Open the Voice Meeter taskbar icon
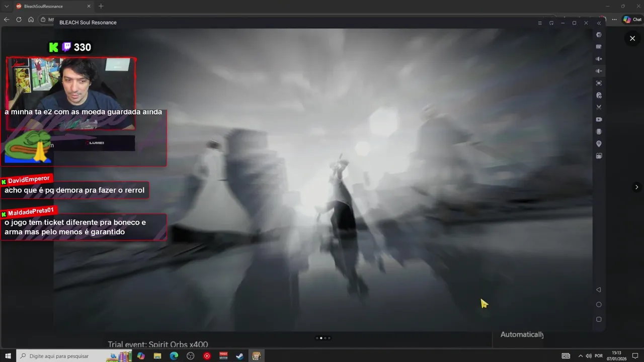 tap(223, 356)
